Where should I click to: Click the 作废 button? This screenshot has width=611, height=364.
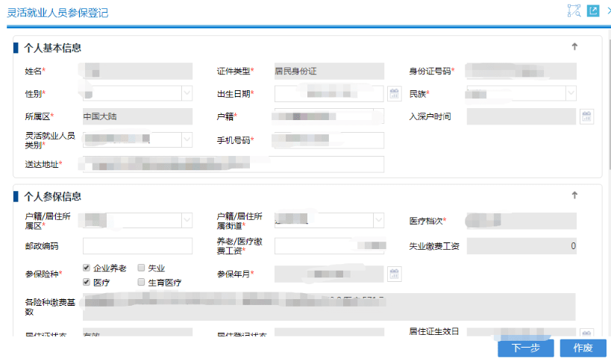[x=583, y=348]
